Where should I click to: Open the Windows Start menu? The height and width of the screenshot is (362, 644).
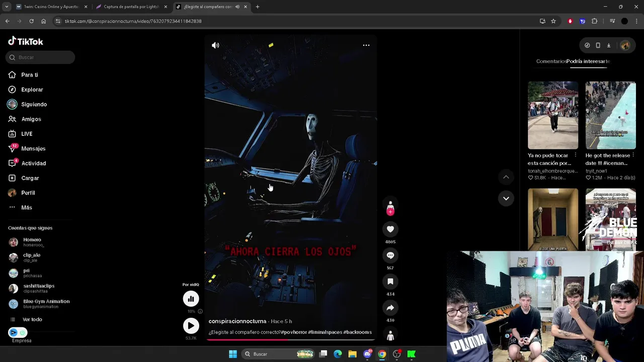[233, 354]
